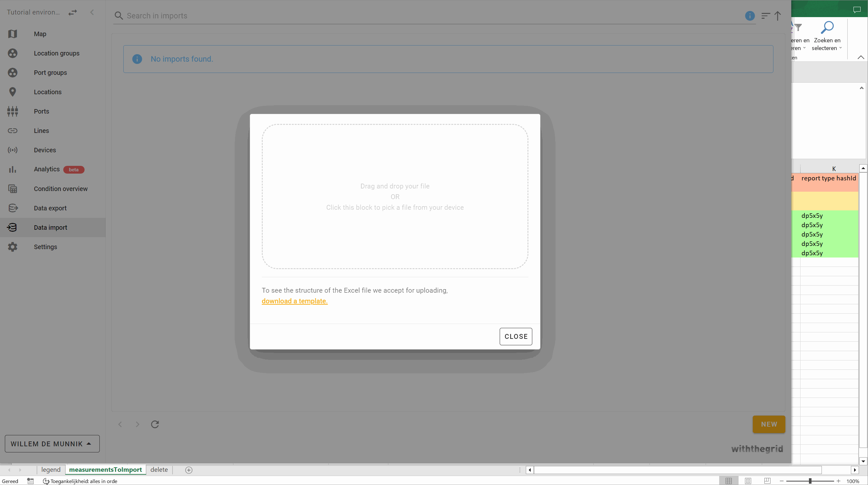Open the Willem de Munnik user dropdown
Screen dimensions: 868x485
[x=52, y=444]
